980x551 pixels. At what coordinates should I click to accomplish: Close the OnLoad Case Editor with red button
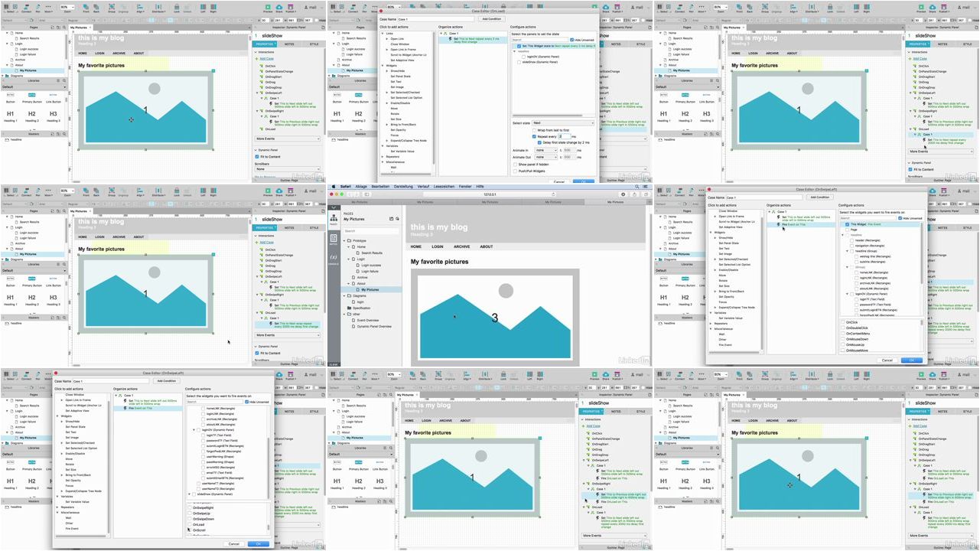coord(381,11)
